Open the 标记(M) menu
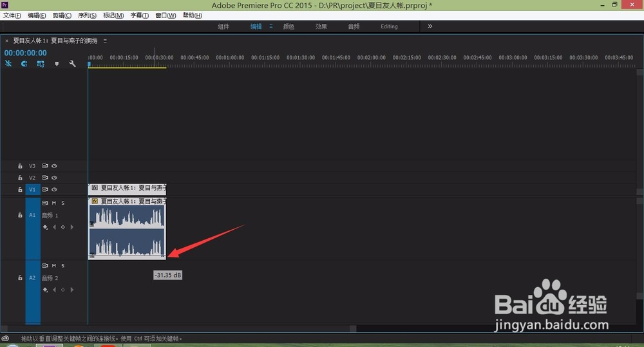The height and width of the screenshot is (347, 644). coord(113,15)
